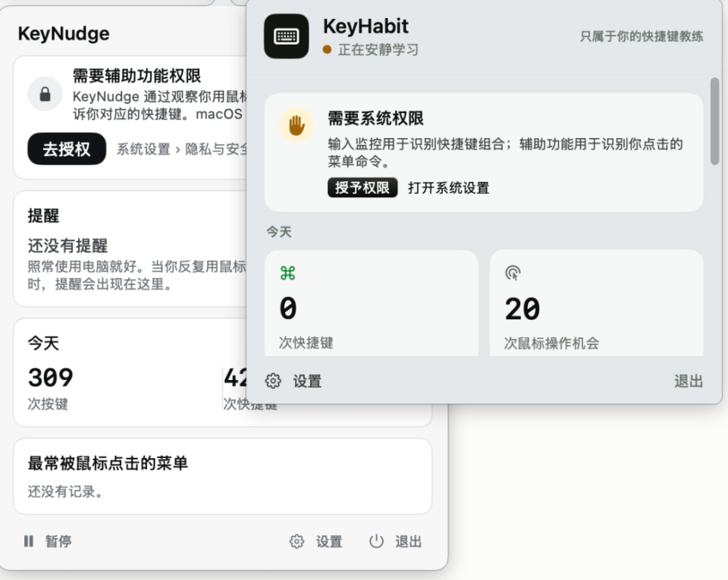
Task: Open 设置 in KeyHabit footer
Action: [307, 381]
